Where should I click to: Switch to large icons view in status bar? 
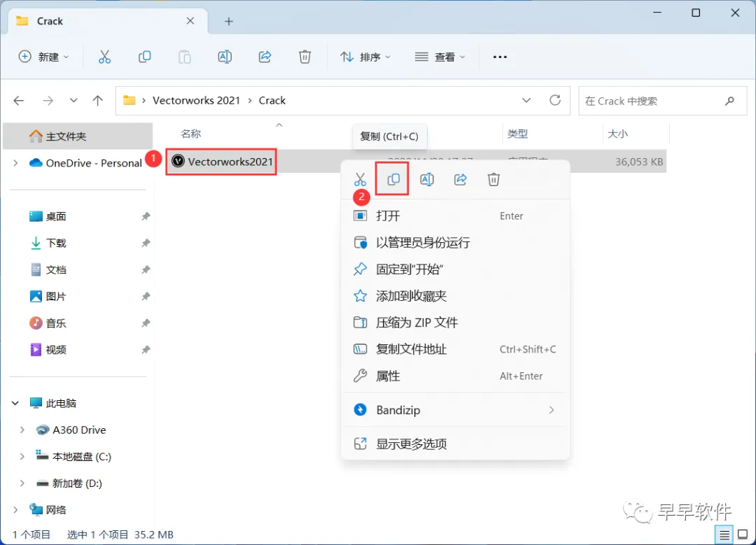coord(743,535)
